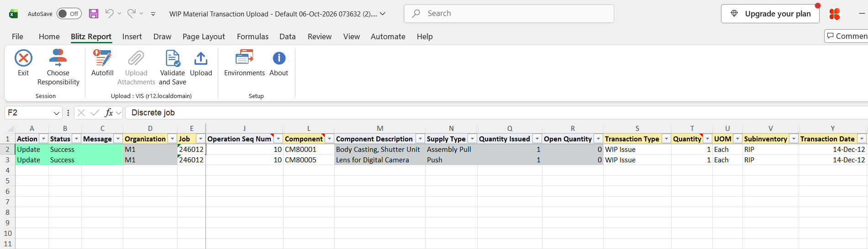868x249 pixels.
Task: Expand Undo history dropdown
Action: [119, 14]
